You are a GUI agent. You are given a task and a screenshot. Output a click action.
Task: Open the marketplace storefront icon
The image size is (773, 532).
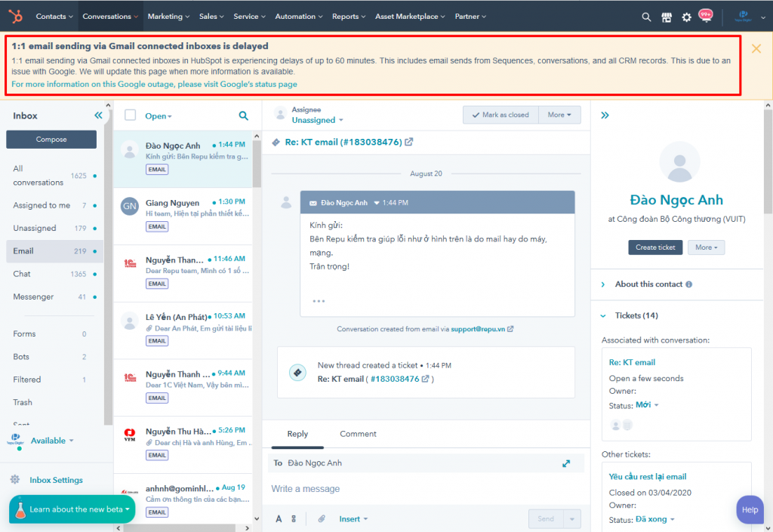667,17
